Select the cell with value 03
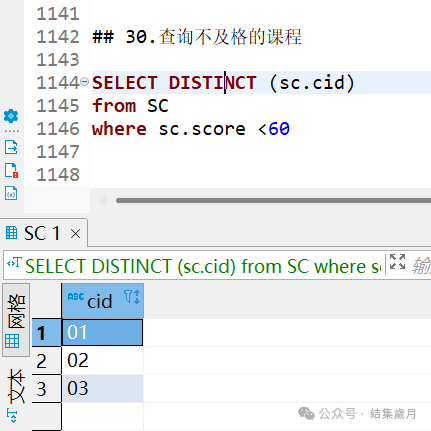431x431 pixels. pyautogui.click(x=103, y=388)
